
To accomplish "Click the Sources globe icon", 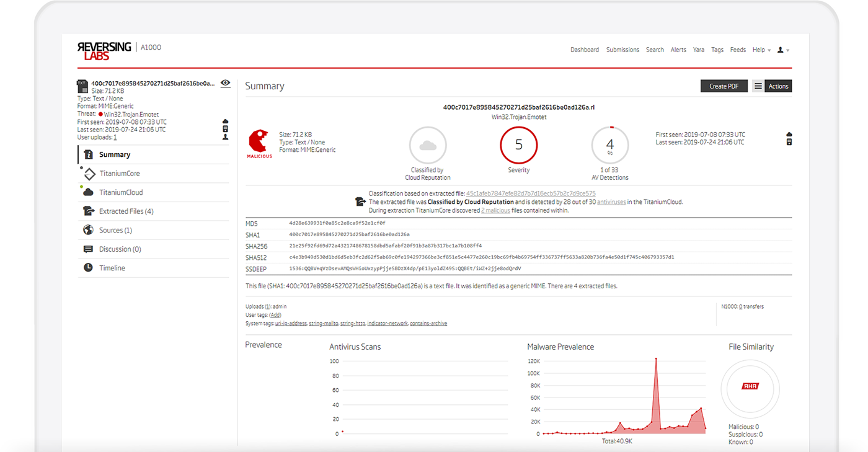I will point(88,230).
